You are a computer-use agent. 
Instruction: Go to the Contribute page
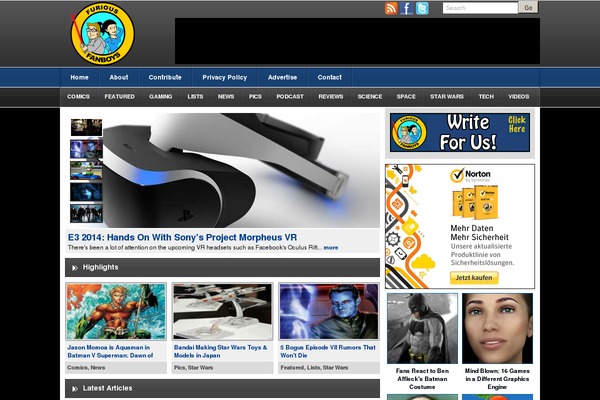(x=165, y=78)
